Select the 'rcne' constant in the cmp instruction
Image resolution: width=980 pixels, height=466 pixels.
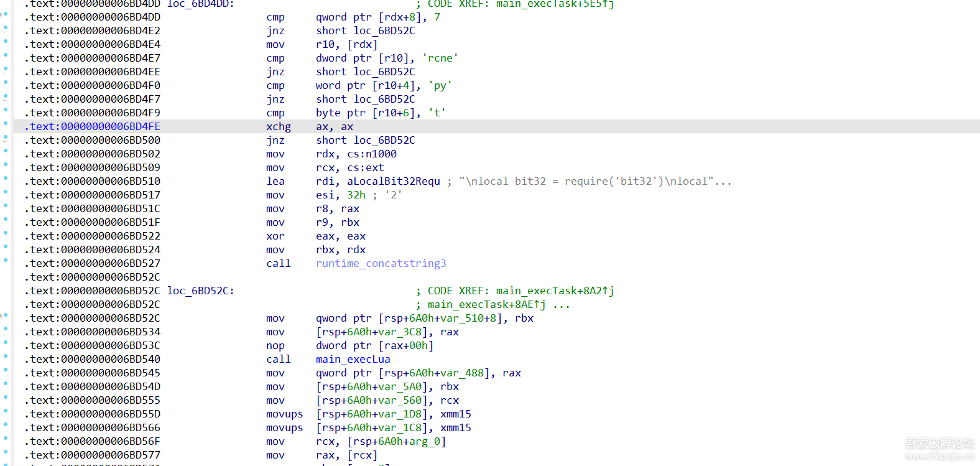pyautogui.click(x=440, y=58)
